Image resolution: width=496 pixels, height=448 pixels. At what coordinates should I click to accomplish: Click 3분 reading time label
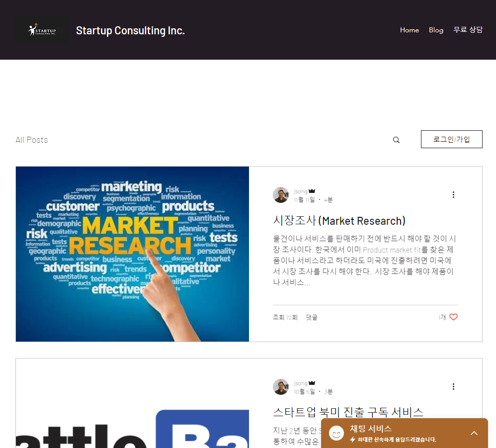point(329,392)
